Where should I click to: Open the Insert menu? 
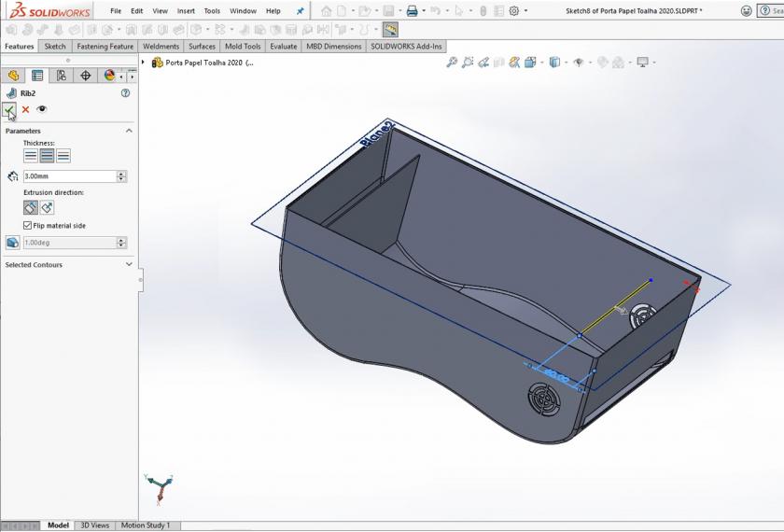[x=186, y=11]
